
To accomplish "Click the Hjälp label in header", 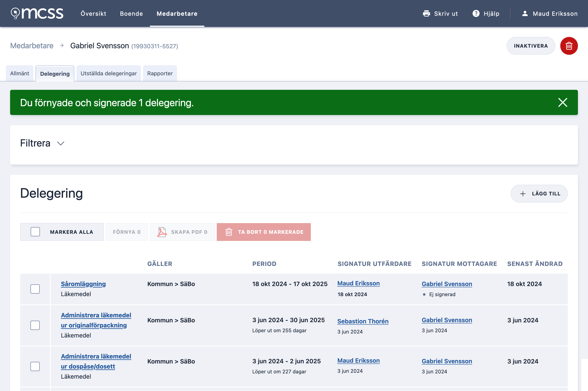I will pos(491,13).
